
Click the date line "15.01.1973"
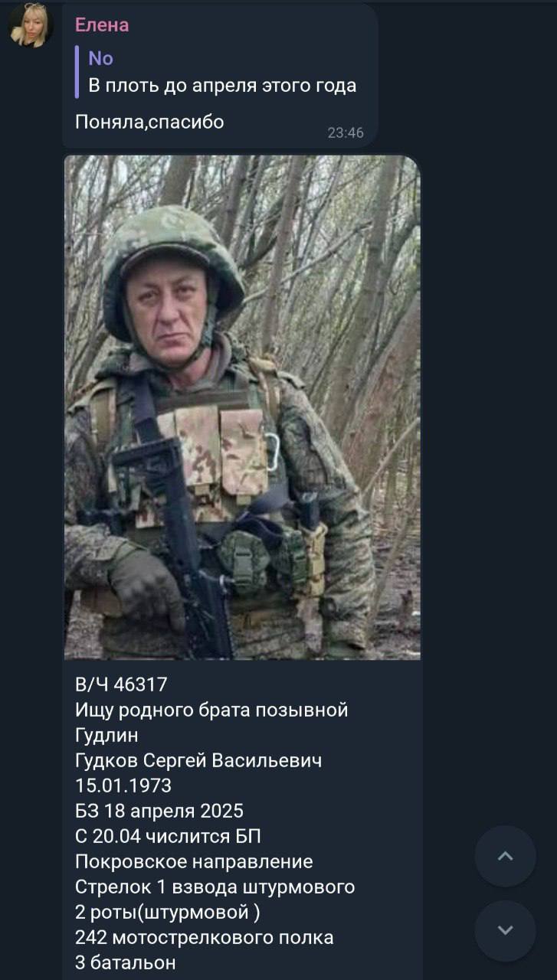coord(123,786)
